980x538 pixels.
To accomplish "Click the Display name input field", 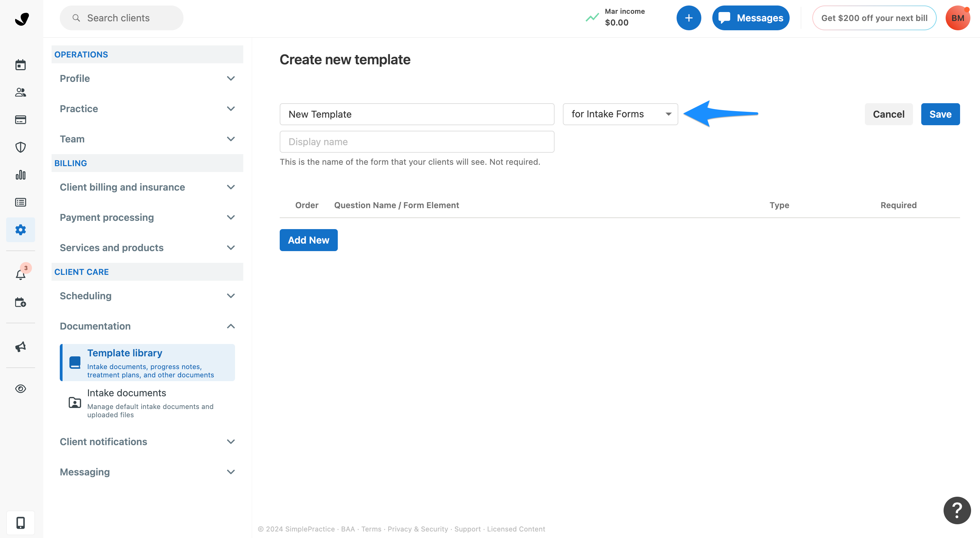I will pyautogui.click(x=416, y=141).
